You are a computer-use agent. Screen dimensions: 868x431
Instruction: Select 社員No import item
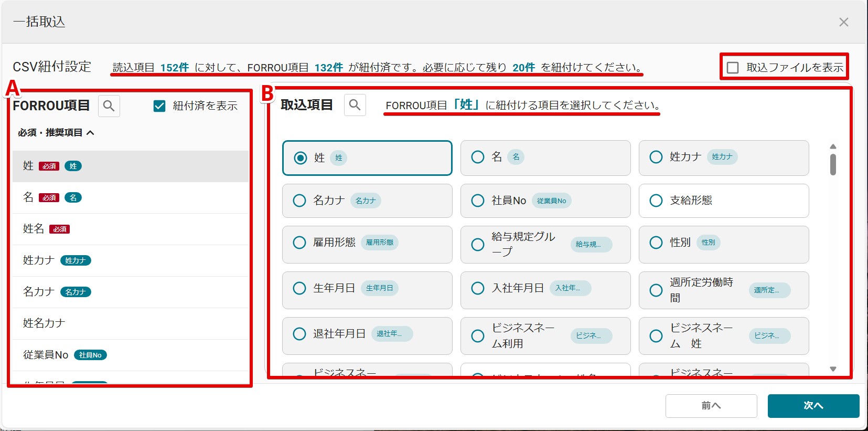[545, 201]
